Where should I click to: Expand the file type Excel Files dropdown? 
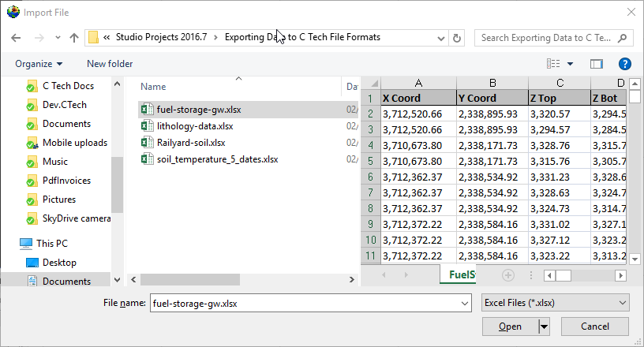click(623, 303)
